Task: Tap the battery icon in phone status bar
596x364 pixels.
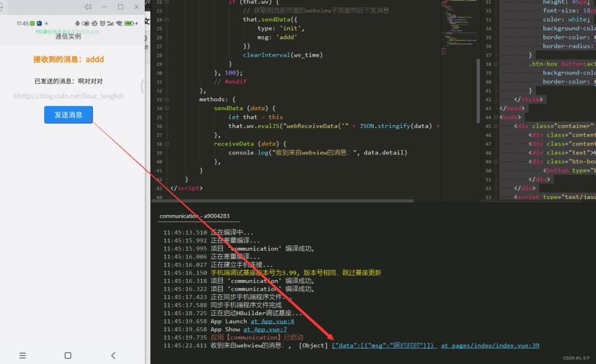Action: pos(129,24)
